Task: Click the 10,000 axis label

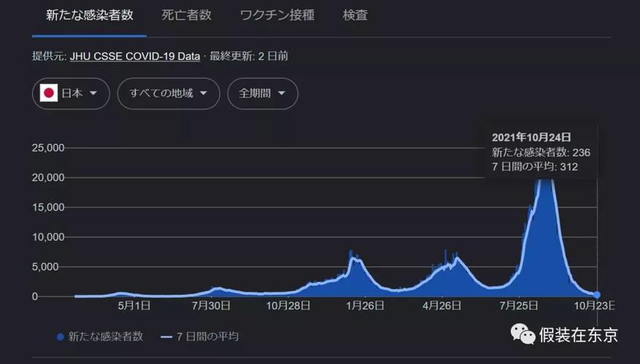Action: 48,237
